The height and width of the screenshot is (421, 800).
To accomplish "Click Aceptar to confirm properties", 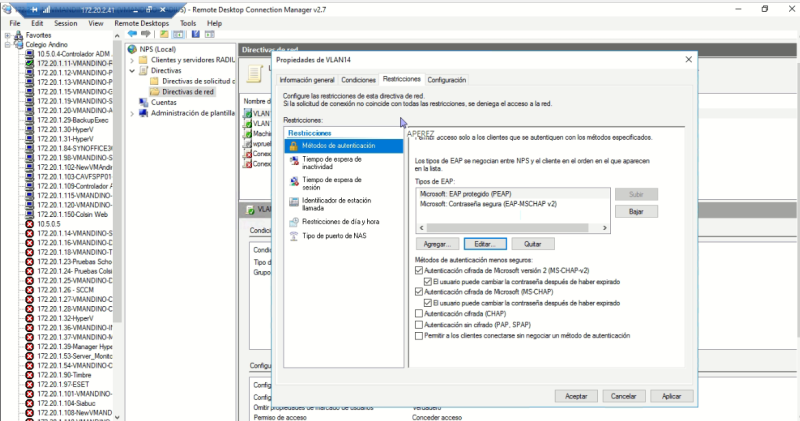I will [x=576, y=396].
